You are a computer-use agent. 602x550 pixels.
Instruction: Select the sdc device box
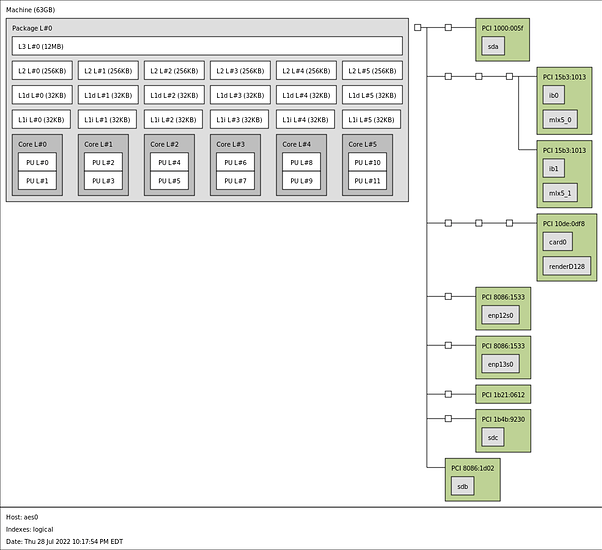[x=493, y=437]
